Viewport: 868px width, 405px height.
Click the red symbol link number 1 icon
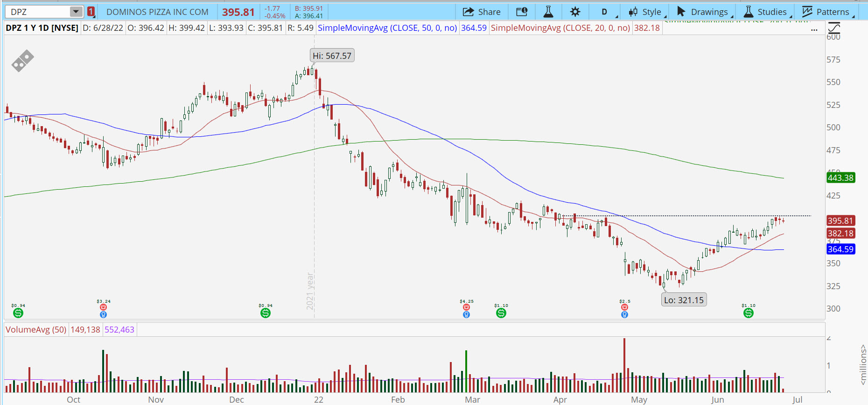coord(91,12)
